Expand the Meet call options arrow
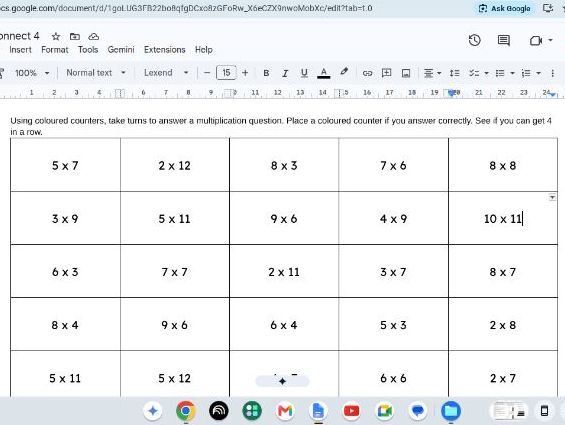 tap(550, 40)
